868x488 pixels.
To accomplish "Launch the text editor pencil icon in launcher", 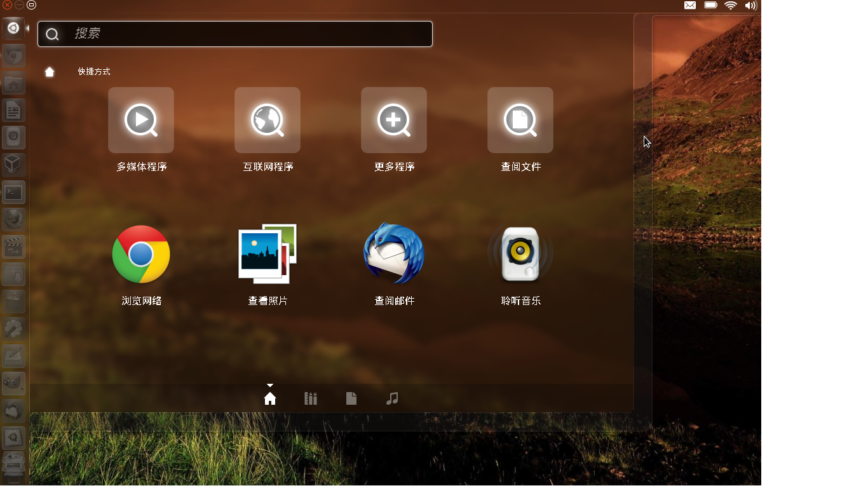I will click(13, 356).
